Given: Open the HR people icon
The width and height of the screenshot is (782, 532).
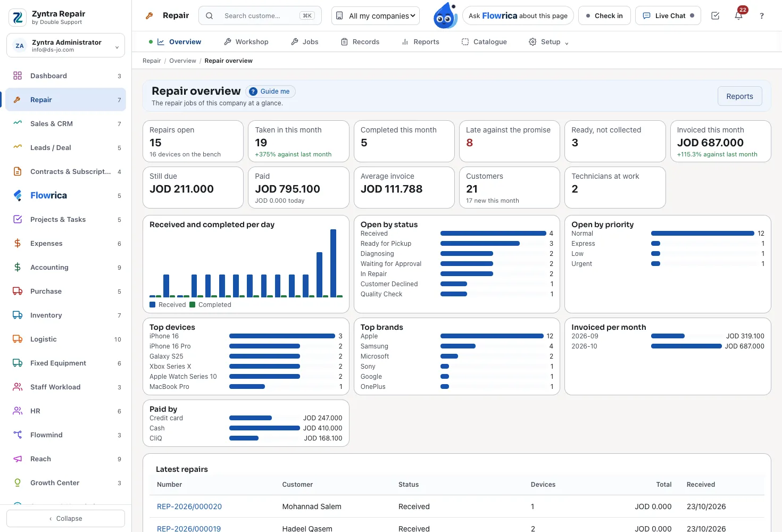Looking at the screenshot, I should click(18, 411).
